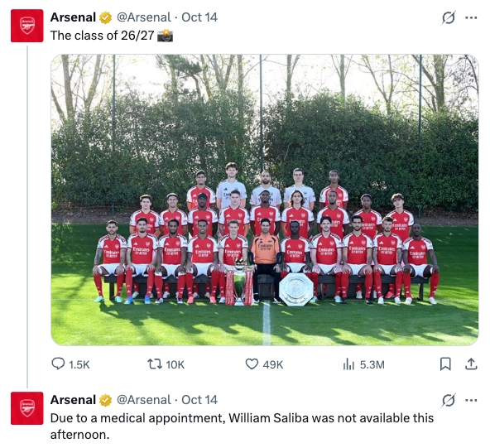View analytics showing 5.3M views
Screen dimensions: 490x448
point(363,364)
